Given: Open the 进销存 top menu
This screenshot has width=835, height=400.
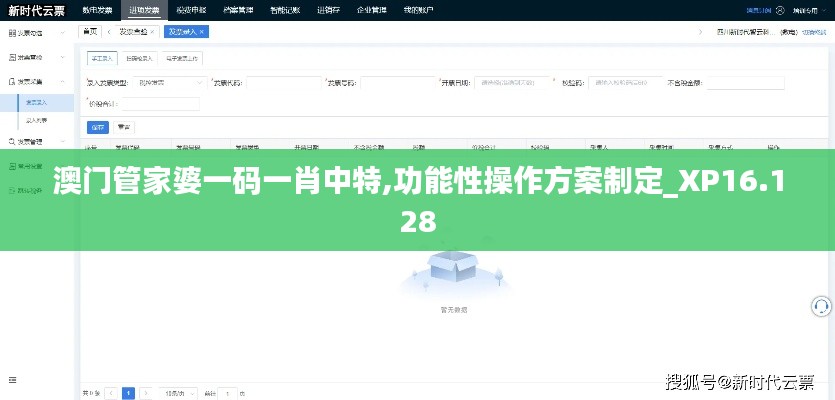Looking at the screenshot, I should pyautogui.click(x=328, y=10).
